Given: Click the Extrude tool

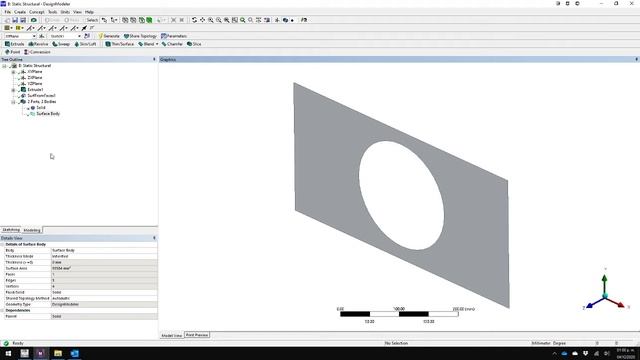Looking at the screenshot, I should pos(15,44).
